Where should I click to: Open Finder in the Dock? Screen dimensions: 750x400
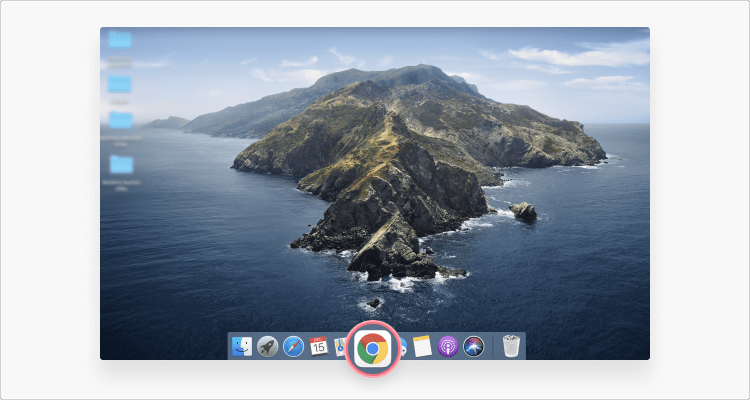coord(242,346)
